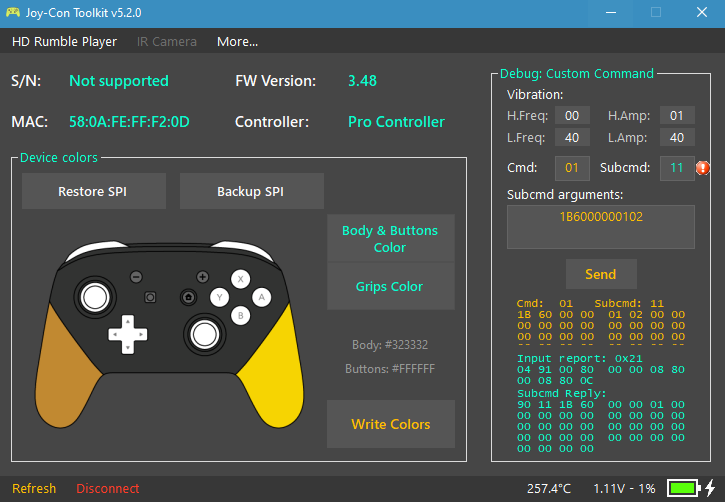Image resolution: width=725 pixels, height=502 pixels.
Task: Click the Pro Controller label
Action: coord(396,122)
